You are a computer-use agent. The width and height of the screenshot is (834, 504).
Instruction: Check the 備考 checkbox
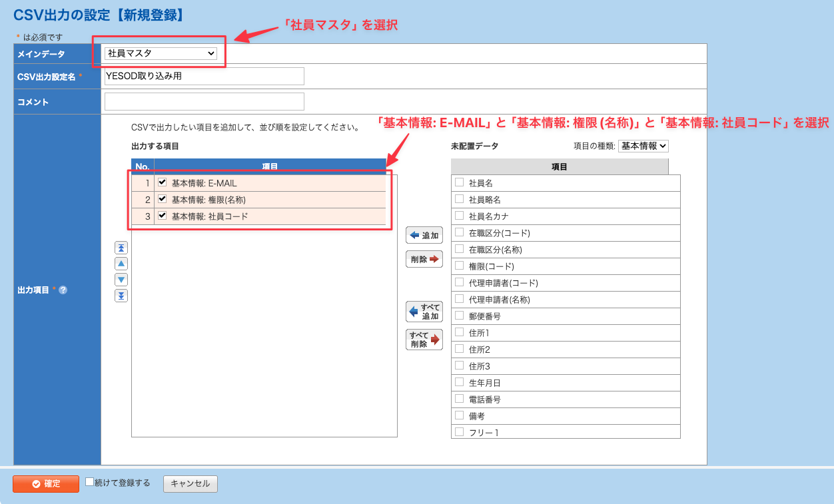coord(459,415)
